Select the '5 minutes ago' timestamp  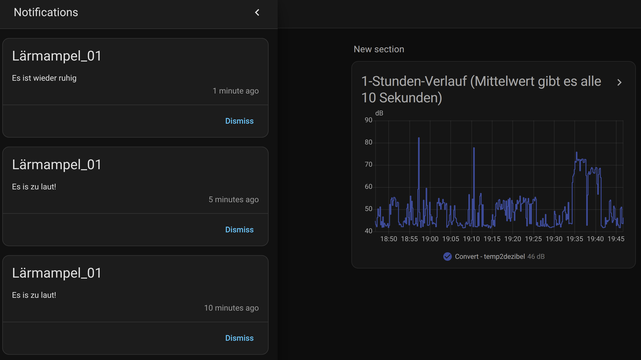233,199
